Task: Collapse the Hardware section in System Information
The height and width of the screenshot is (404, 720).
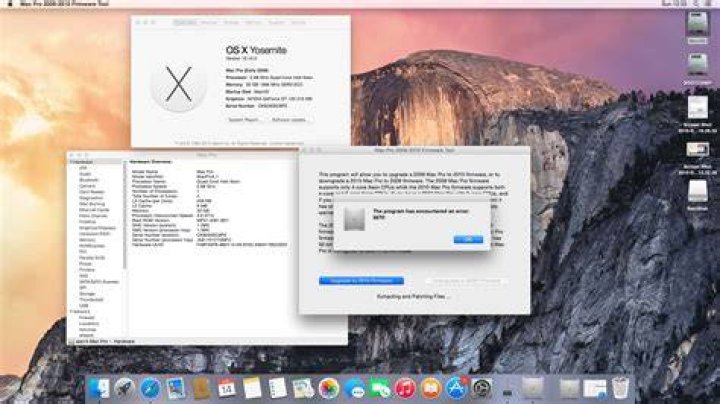Action: (71, 162)
